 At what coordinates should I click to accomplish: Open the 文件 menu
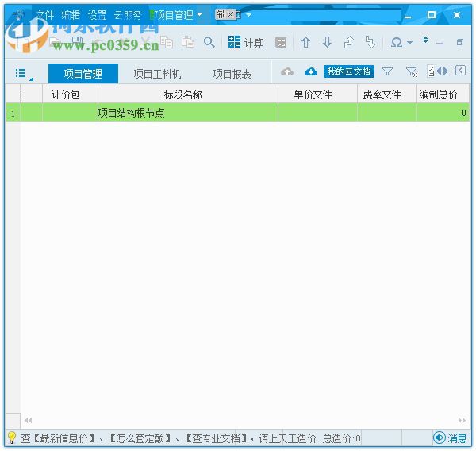tap(45, 14)
